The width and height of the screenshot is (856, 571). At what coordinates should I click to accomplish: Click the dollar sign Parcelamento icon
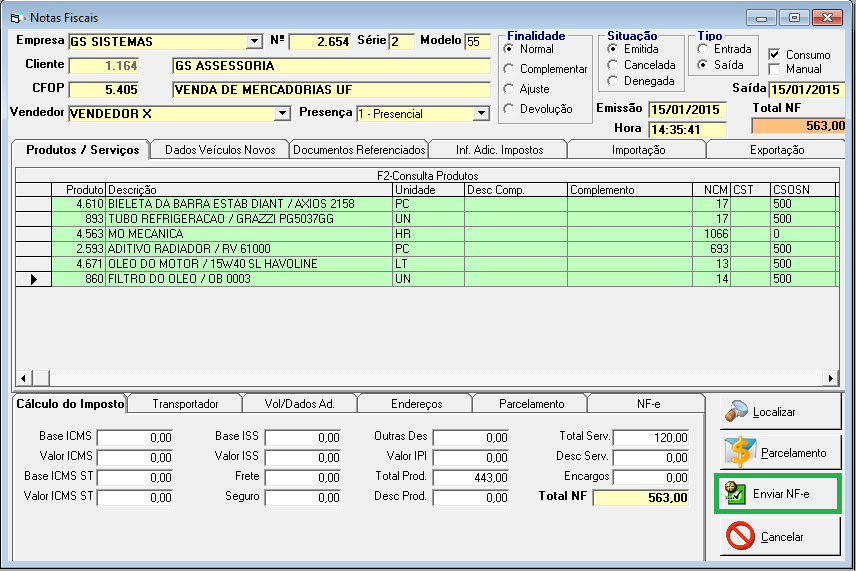click(x=739, y=452)
